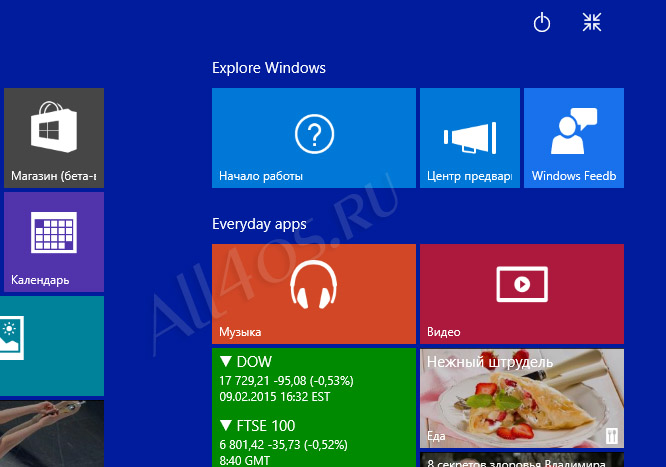Click the Explore Windows group heading
666x467 pixels.
(x=269, y=68)
